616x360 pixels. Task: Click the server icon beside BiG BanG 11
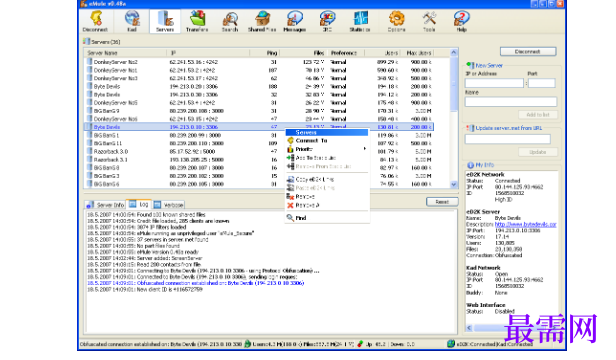(90, 143)
